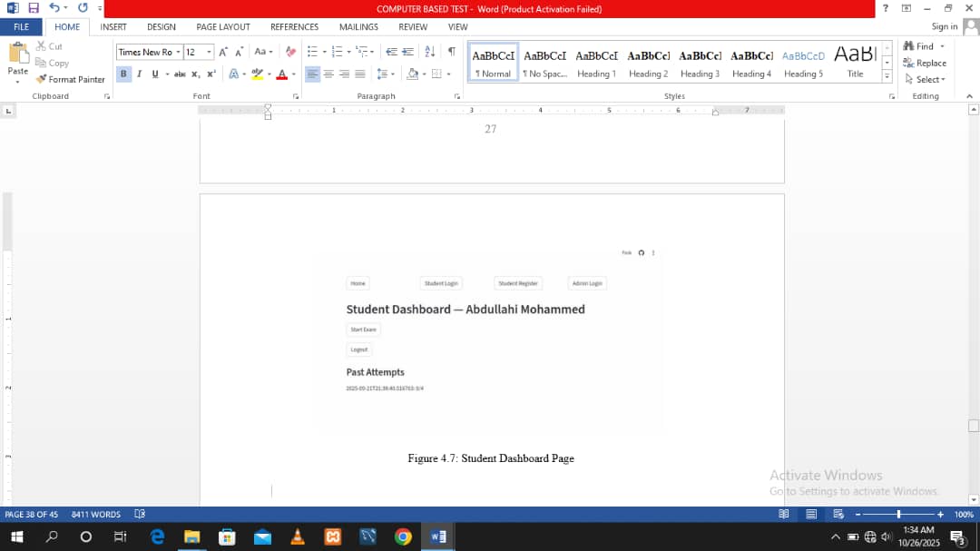Sort paragraphs with the A-Z sort icon
This screenshot has width=980, height=551.
(x=430, y=52)
